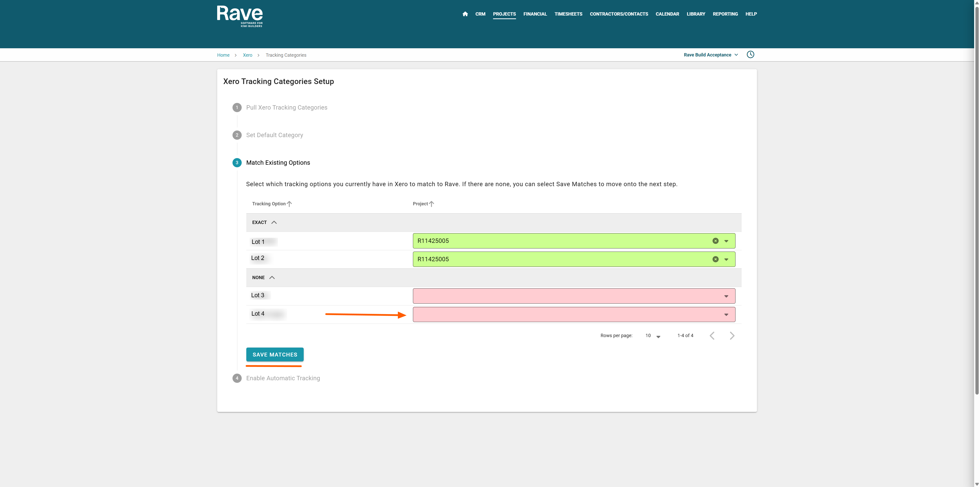Screen dimensions: 980x487
Task: Click SAVE MATCHES button
Action: click(275, 354)
